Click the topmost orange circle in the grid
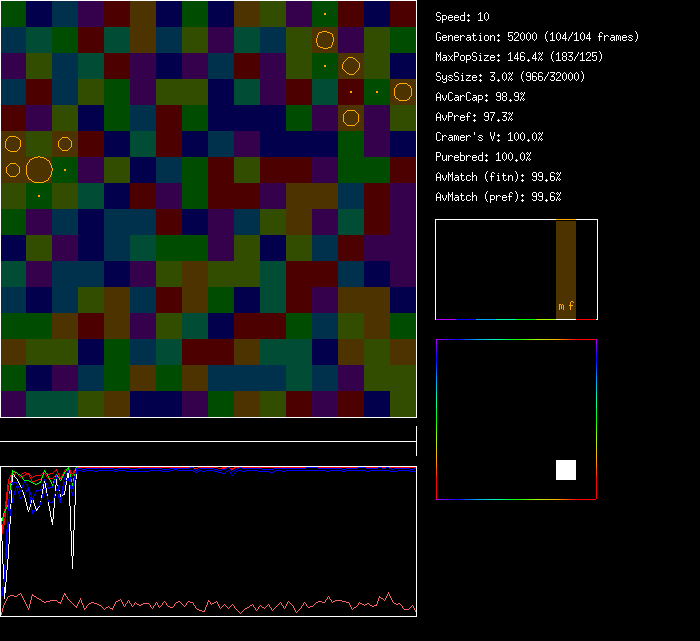The width and height of the screenshot is (700, 641). click(x=324, y=40)
